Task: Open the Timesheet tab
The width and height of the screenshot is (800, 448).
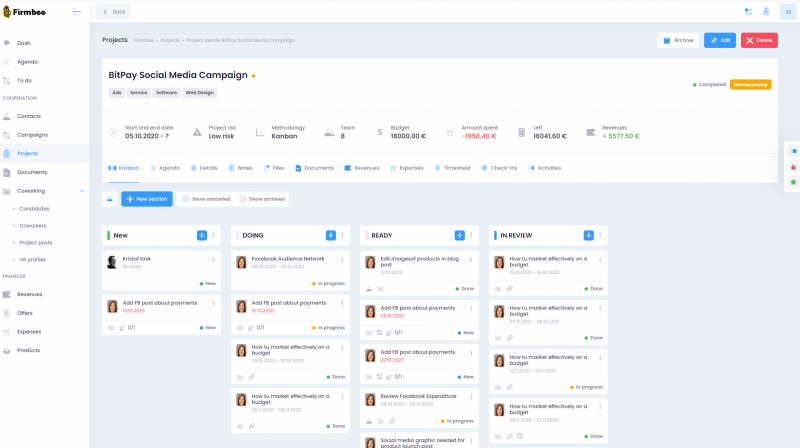Action: pyautogui.click(x=453, y=168)
